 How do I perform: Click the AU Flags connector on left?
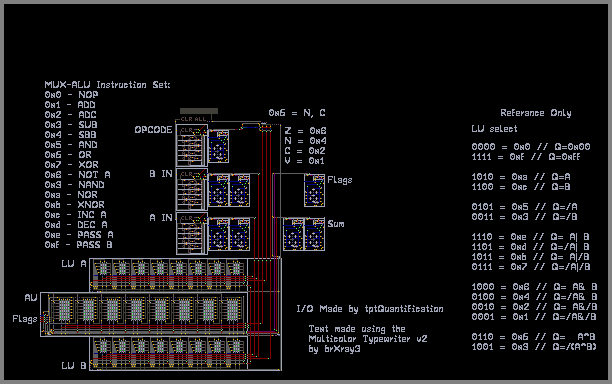click(45, 318)
